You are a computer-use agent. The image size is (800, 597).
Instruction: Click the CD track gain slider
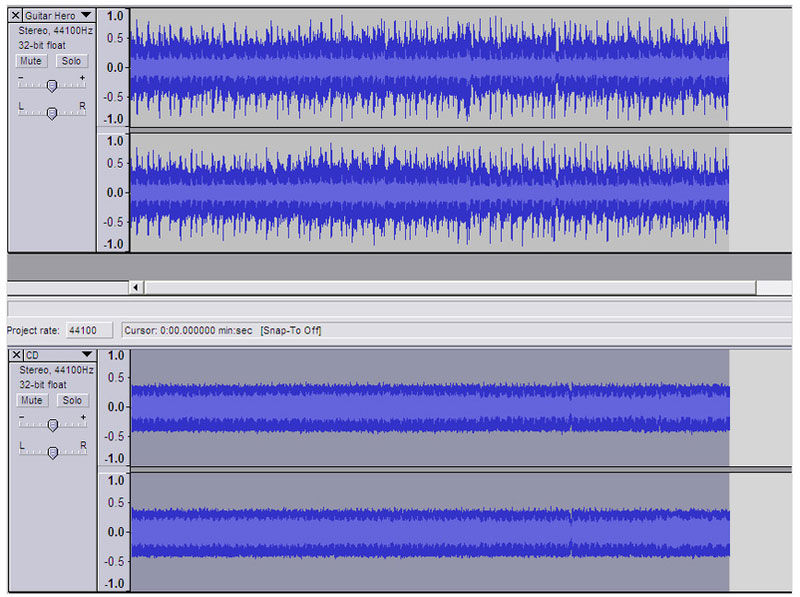53,424
